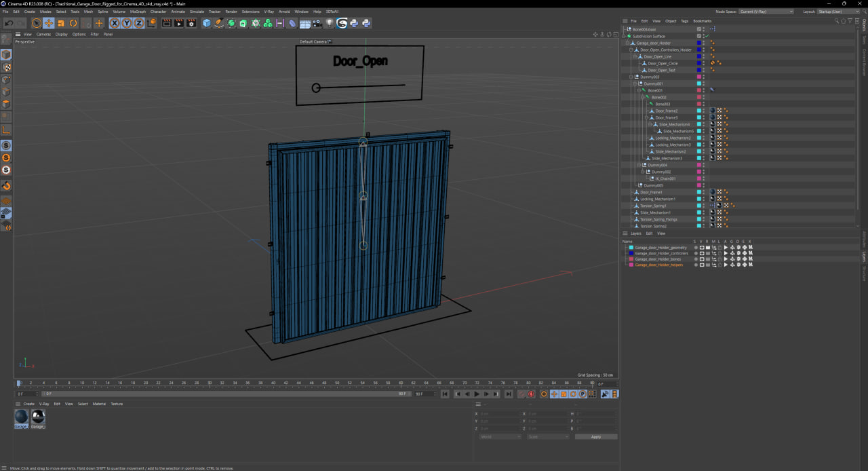Go to end of animation
This screenshot has width=868, height=471.
coord(509,394)
